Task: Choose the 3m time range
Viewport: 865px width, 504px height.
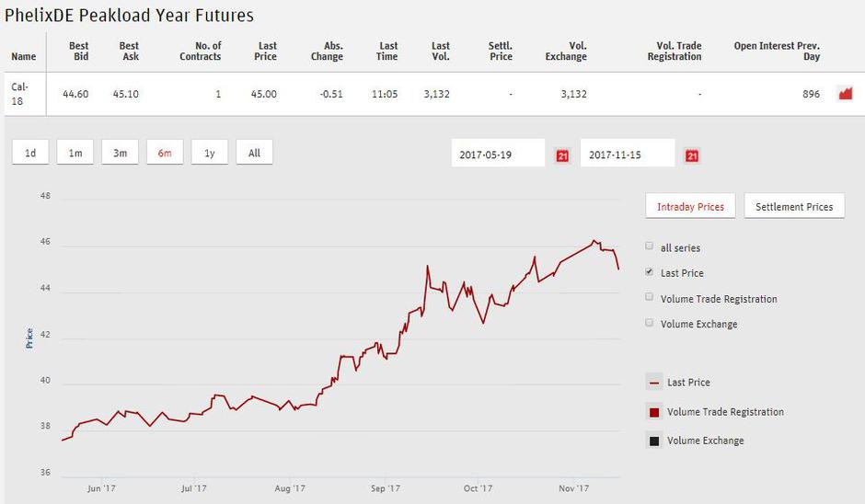Action: point(120,153)
